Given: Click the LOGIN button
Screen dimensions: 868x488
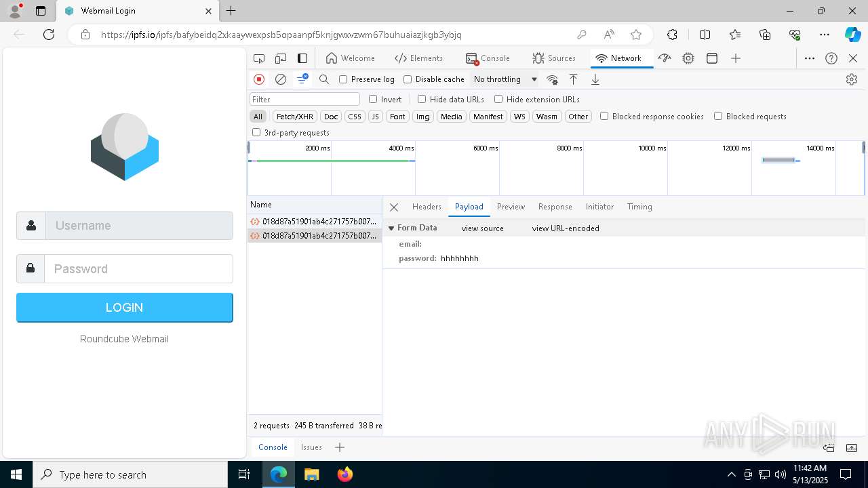Looking at the screenshot, I should click(125, 308).
